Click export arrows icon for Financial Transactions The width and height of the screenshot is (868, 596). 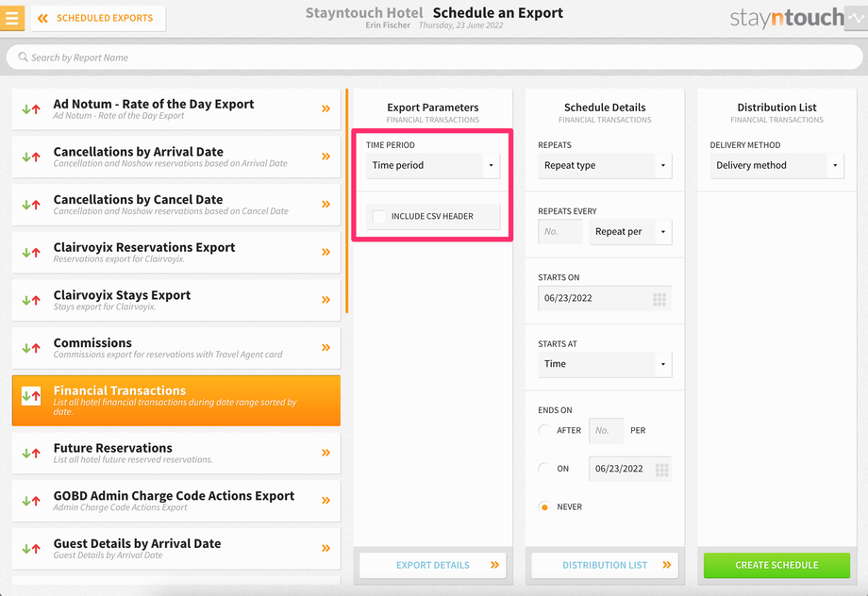tap(31, 396)
